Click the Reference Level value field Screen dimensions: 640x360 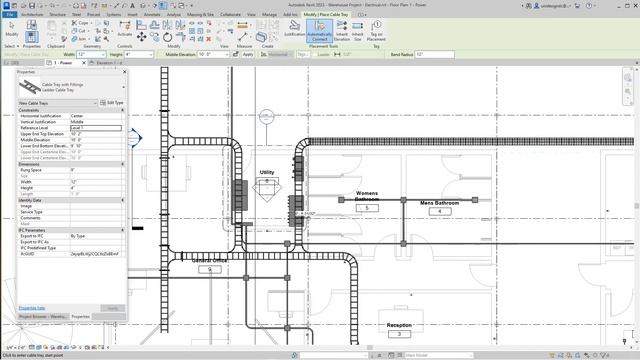point(96,128)
